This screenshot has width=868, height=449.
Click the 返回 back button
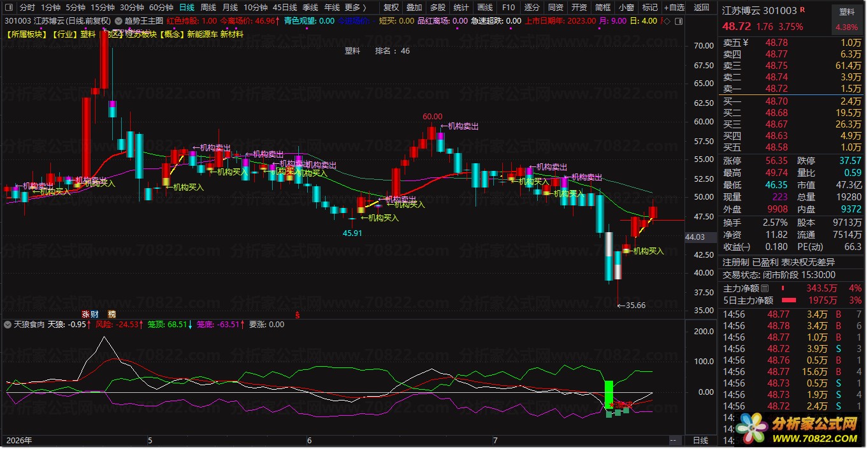[x=701, y=8]
